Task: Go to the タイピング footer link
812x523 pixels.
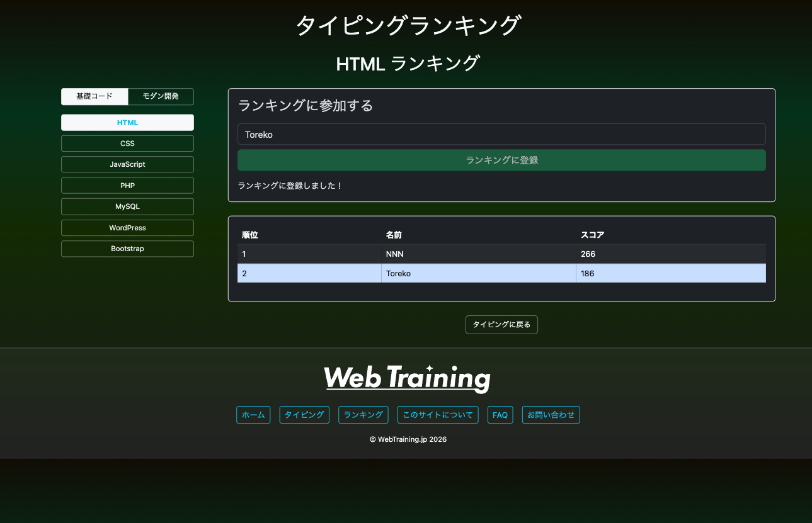Action: tap(304, 415)
